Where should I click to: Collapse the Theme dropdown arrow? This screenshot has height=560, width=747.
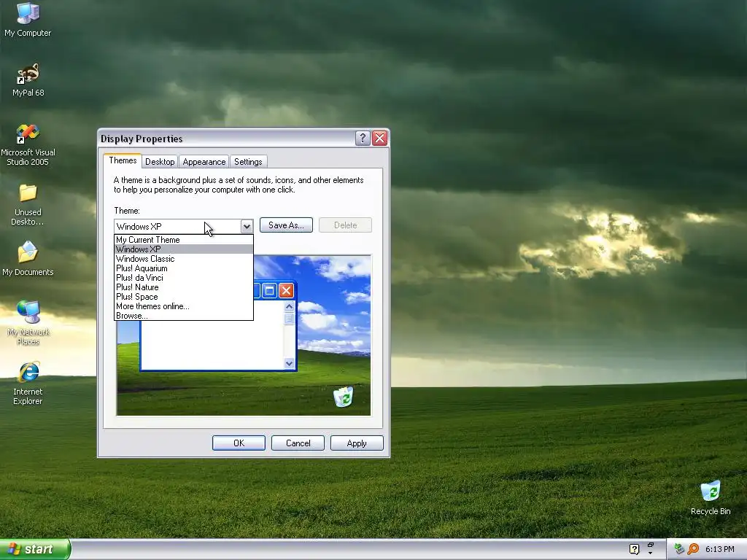pyautogui.click(x=247, y=226)
